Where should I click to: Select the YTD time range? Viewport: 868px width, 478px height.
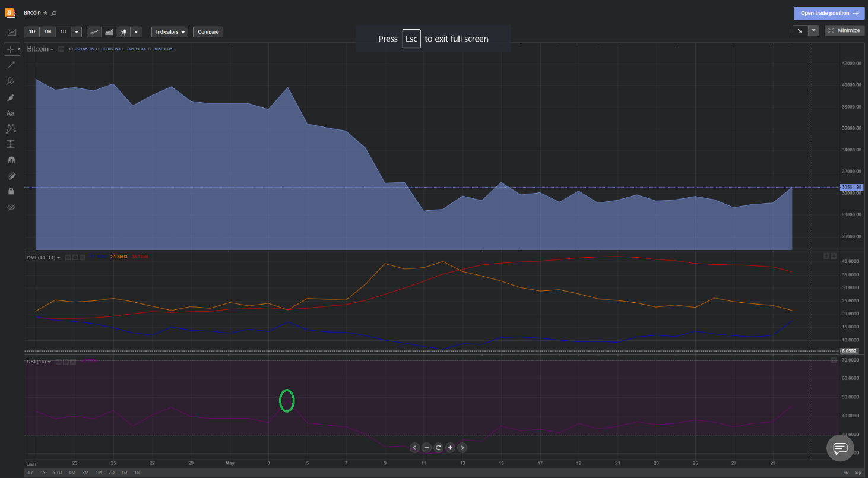pos(58,472)
